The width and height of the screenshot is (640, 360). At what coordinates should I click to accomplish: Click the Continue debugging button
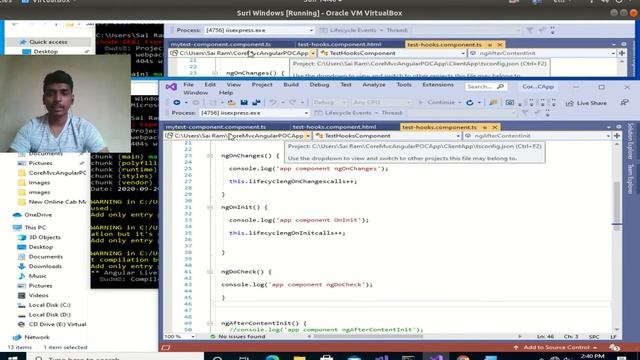[x=438, y=102]
